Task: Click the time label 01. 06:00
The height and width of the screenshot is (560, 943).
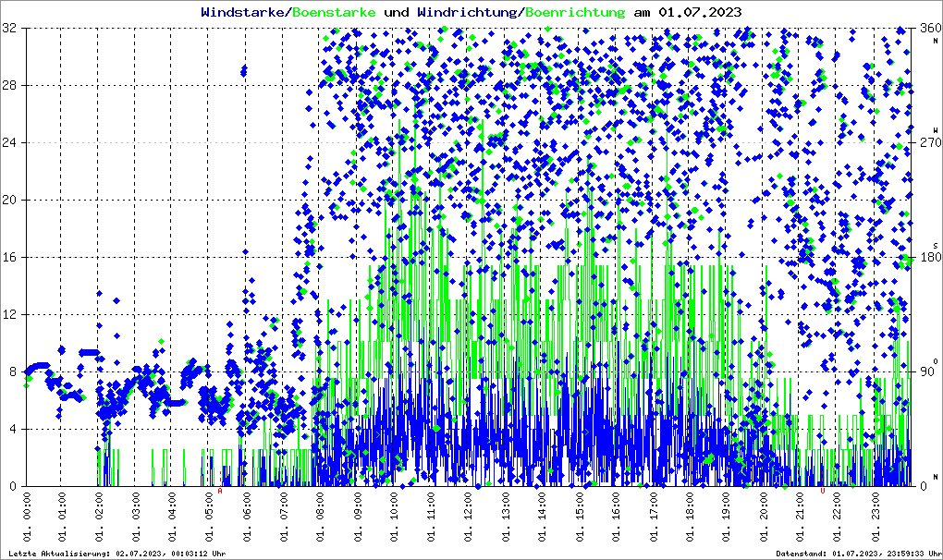Action: tap(247, 517)
